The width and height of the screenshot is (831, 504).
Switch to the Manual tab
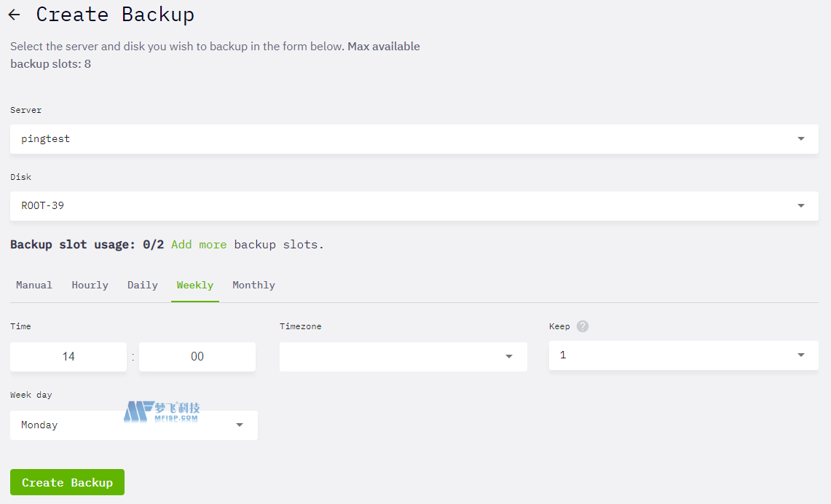(34, 286)
